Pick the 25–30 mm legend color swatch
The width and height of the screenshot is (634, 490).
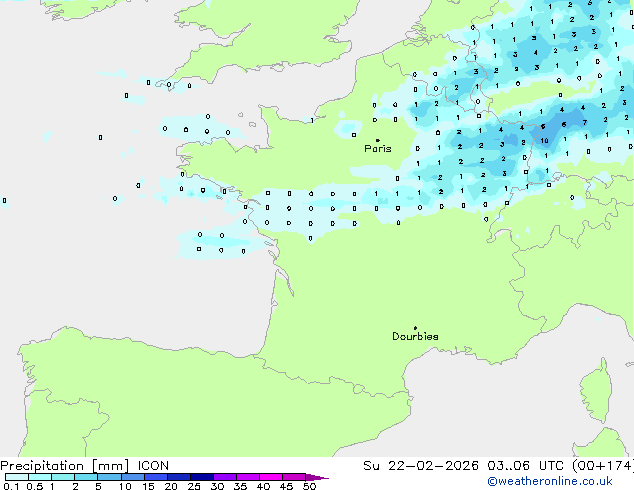[x=201, y=477]
